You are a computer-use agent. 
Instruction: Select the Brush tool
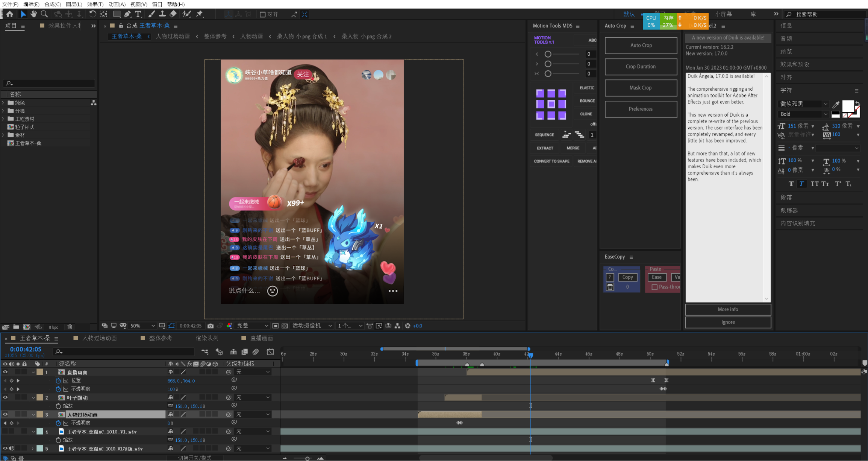(x=151, y=14)
